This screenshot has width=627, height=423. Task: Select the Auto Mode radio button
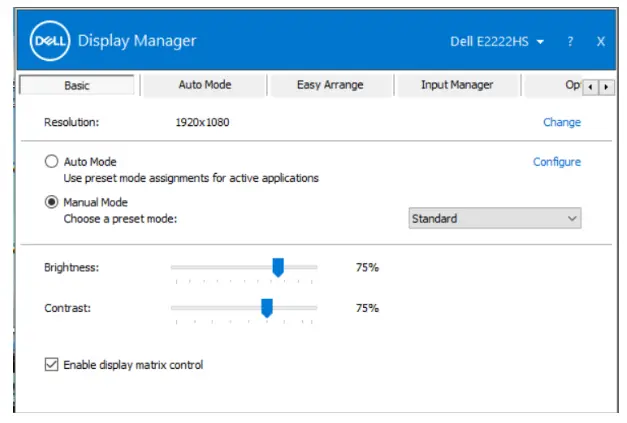(x=51, y=162)
